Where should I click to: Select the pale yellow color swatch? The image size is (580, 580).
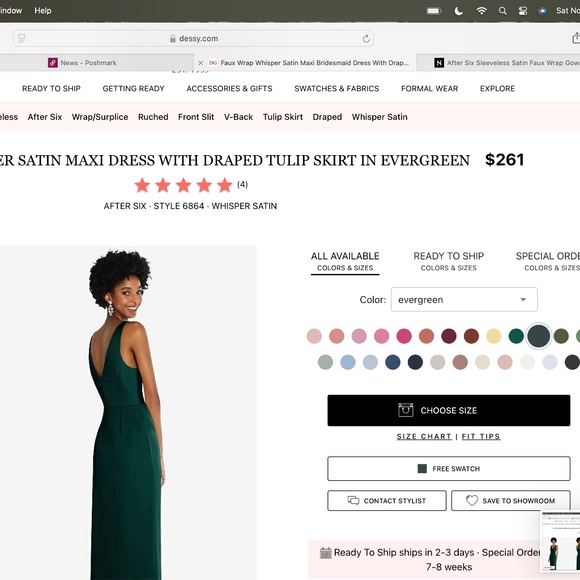pos(494,336)
